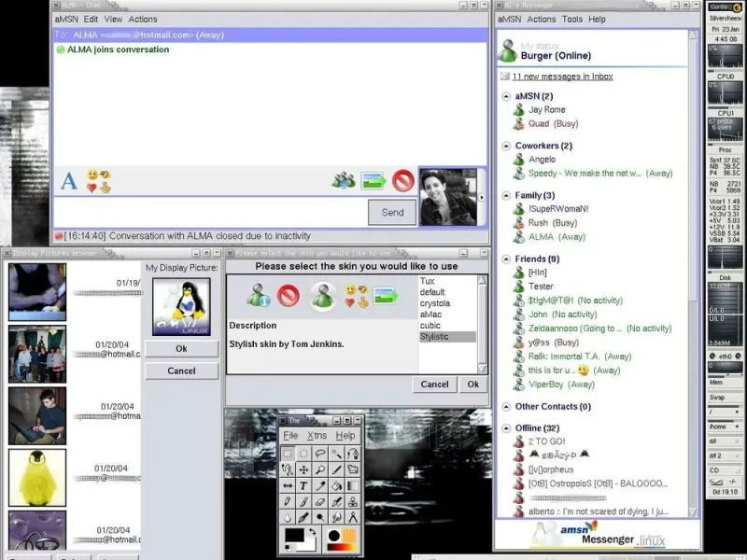Open the File menu in the GIMP toolbox
This screenshot has width=747, height=560.
290,435
